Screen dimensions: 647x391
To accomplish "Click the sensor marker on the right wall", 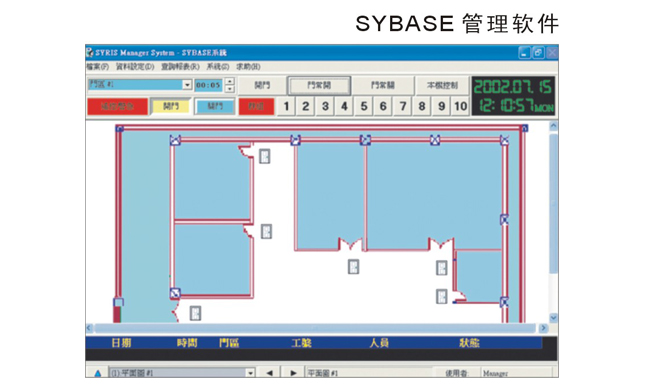I will [x=504, y=219].
